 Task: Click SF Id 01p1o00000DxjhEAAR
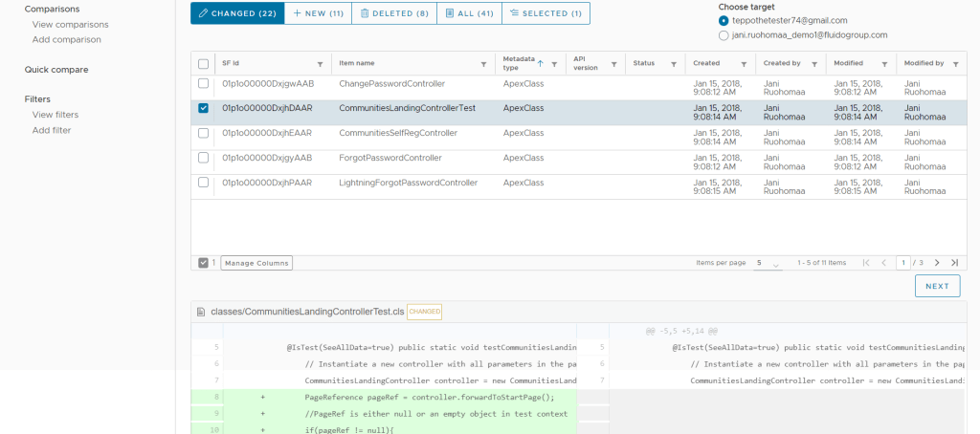pos(268,133)
